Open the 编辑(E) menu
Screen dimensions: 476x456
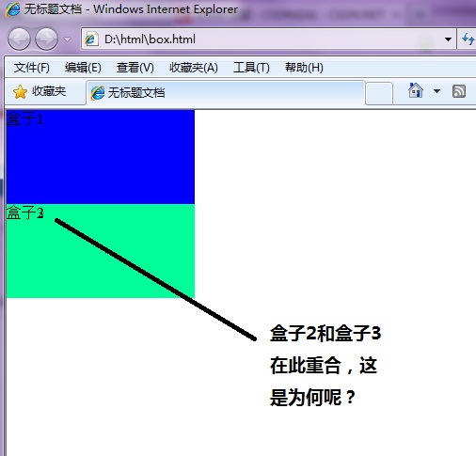[83, 68]
